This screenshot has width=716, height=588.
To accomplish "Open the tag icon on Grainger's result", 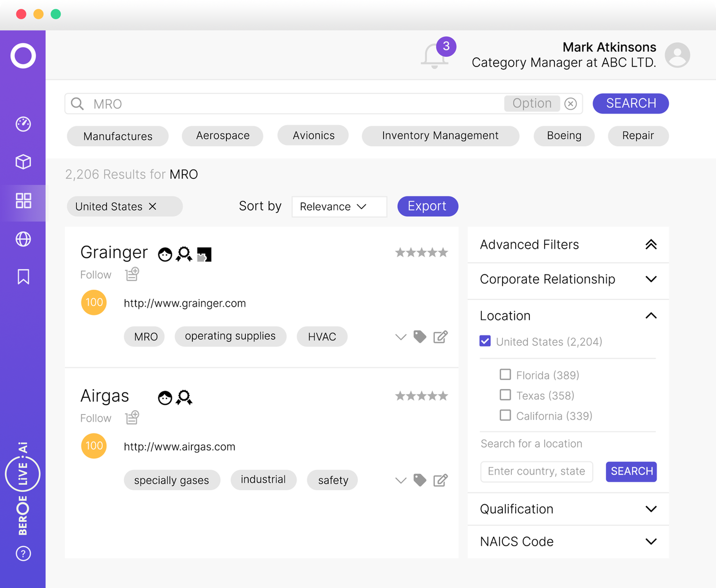I will [x=420, y=337].
